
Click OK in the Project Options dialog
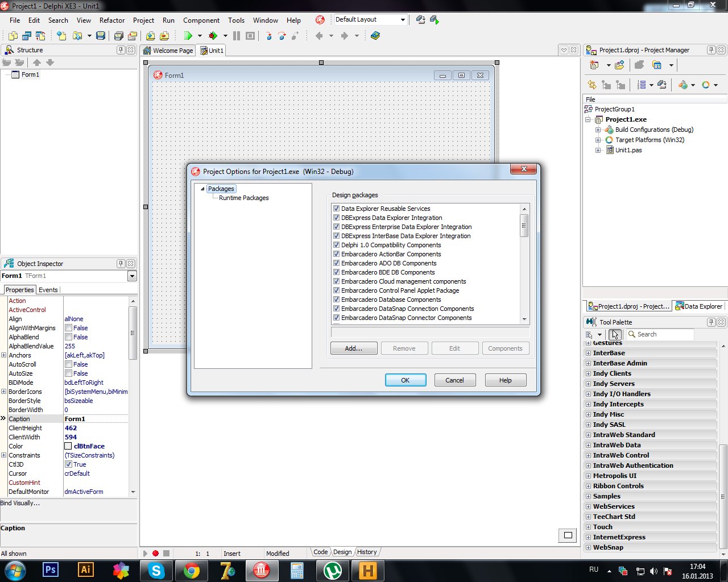(406, 380)
